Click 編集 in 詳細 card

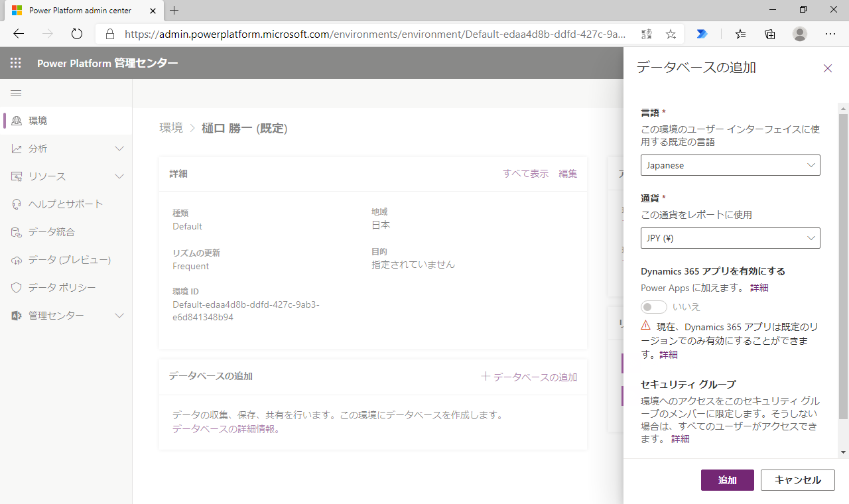568,174
